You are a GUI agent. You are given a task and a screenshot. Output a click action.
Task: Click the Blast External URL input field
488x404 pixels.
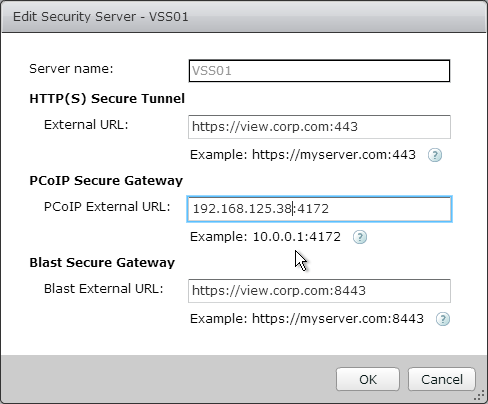click(x=319, y=291)
